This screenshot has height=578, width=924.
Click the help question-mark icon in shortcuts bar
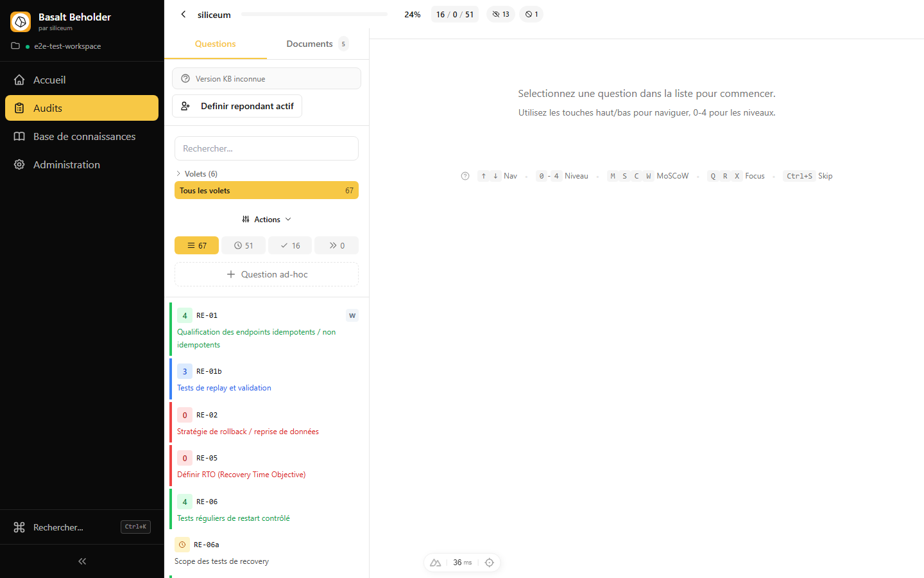tap(465, 176)
